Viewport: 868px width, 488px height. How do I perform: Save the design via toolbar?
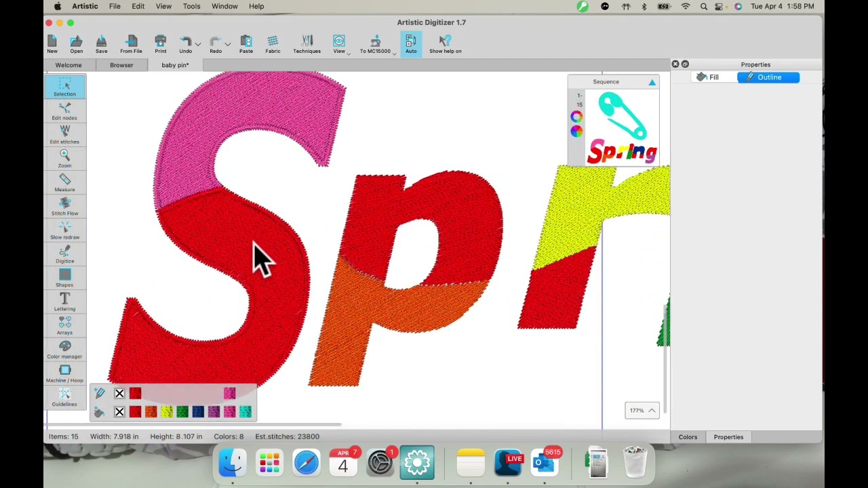[101, 45]
